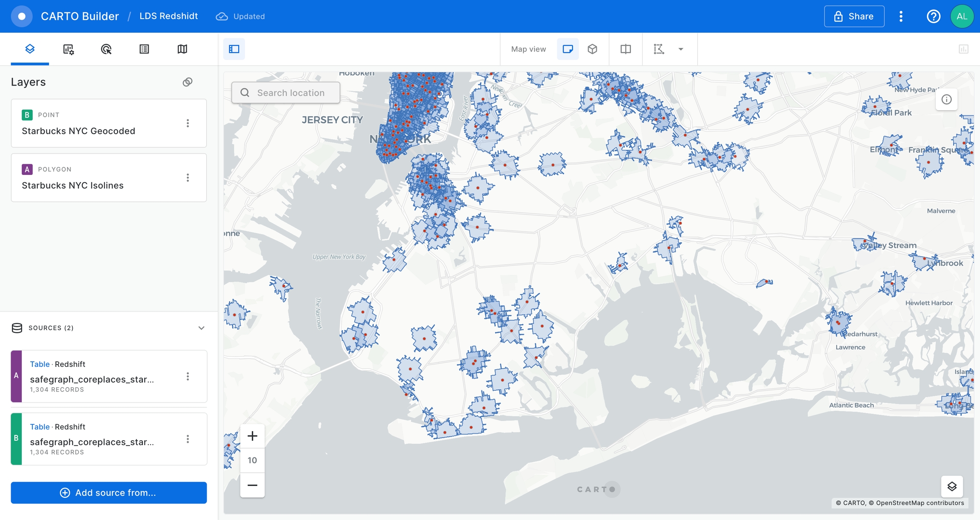
Task: Open the Basemap tab icon
Action: (182, 49)
